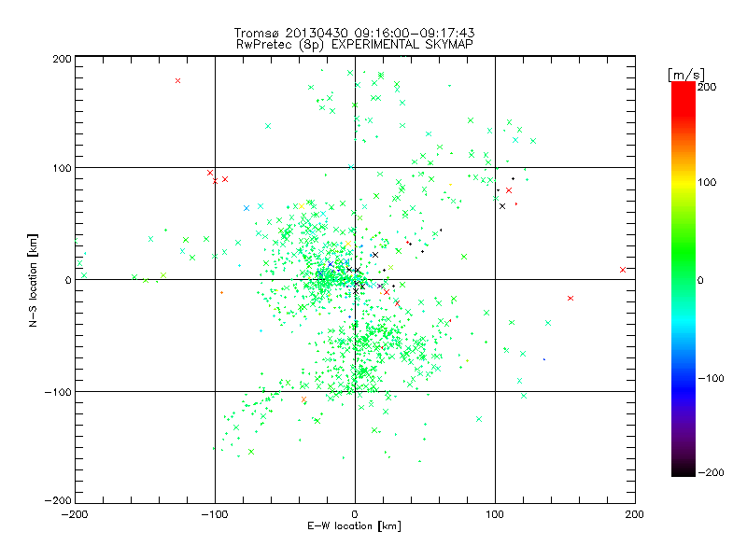This screenshot has width=747, height=560.
Task: Click the rainbow velocity colorbar
Action: pos(684,279)
